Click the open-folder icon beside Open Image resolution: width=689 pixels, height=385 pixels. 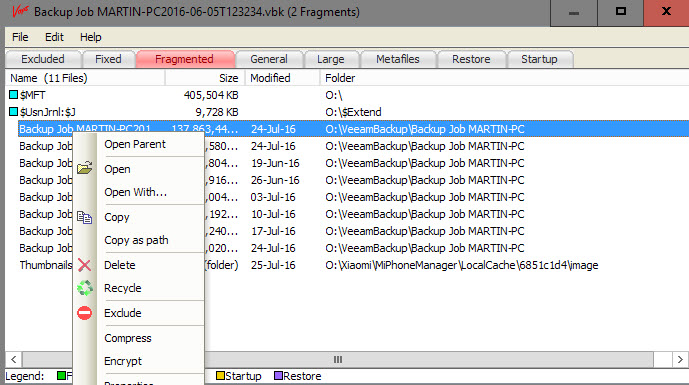pos(84,168)
